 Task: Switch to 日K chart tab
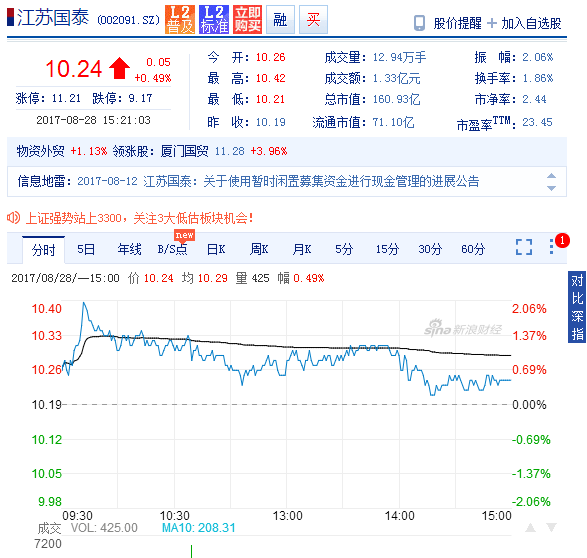tap(216, 249)
